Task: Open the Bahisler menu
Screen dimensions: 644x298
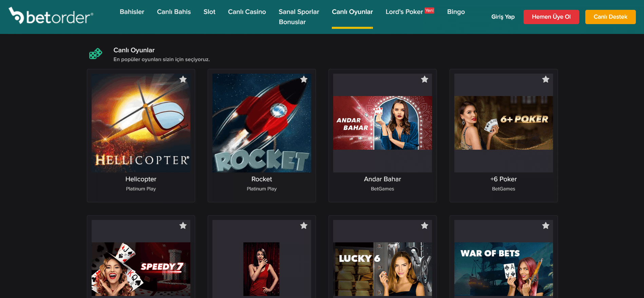Action: pyautogui.click(x=132, y=12)
